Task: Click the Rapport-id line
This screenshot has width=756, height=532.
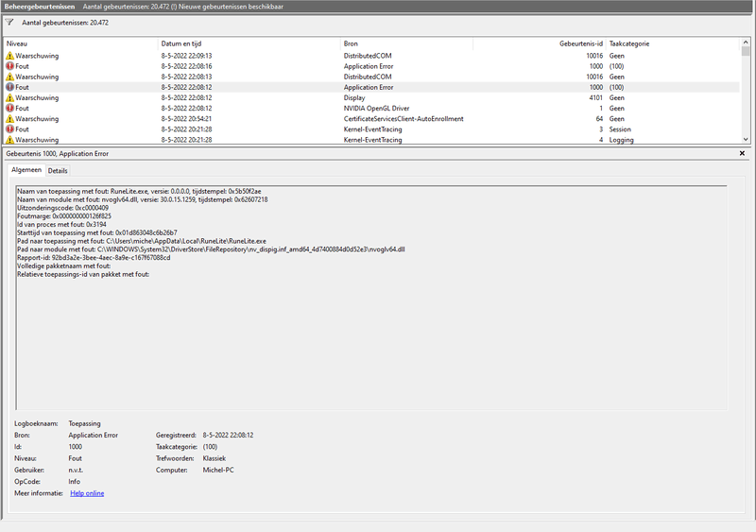Action: coord(94,258)
